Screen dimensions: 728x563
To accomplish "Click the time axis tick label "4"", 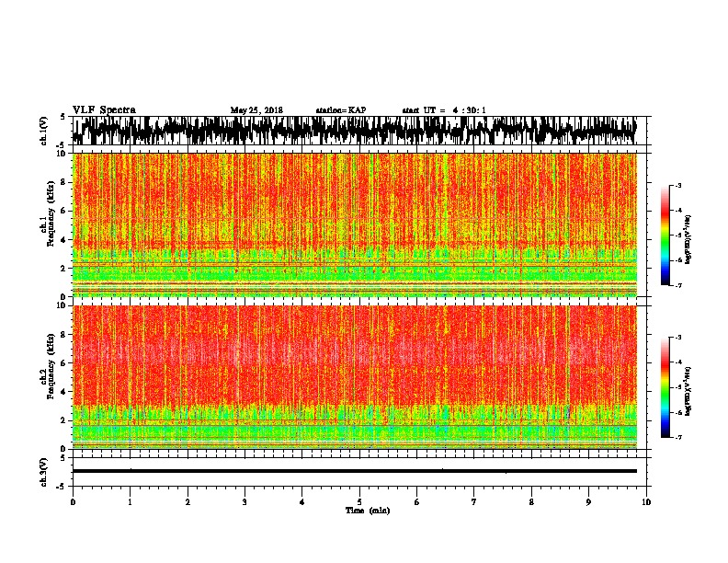I will 302,502.
